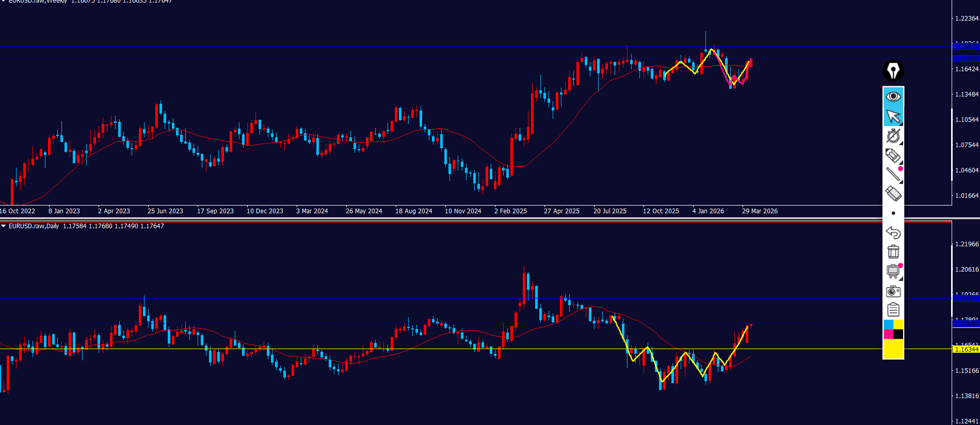Take a screenshot with the camera icon
The width and height of the screenshot is (980, 425).
893,291
